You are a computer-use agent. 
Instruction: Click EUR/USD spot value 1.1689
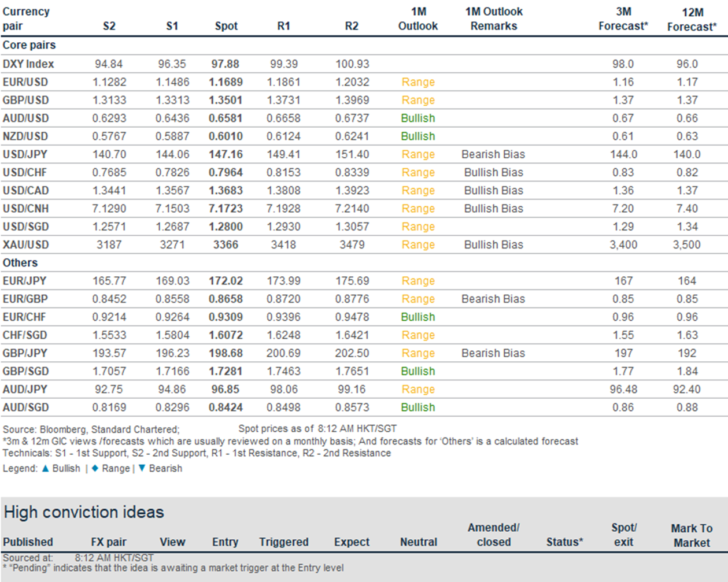click(226, 82)
